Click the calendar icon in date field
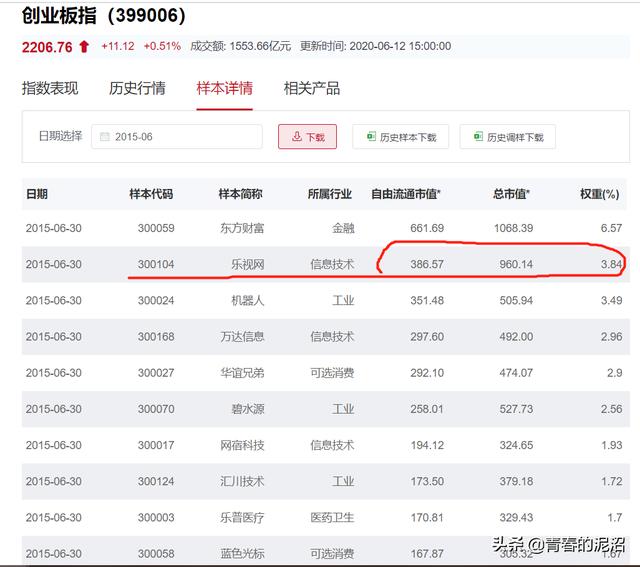Screen dimensions: 640x567 pos(105,137)
